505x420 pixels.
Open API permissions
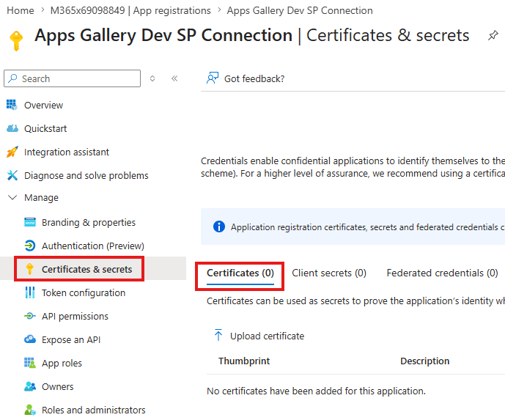coord(75,317)
